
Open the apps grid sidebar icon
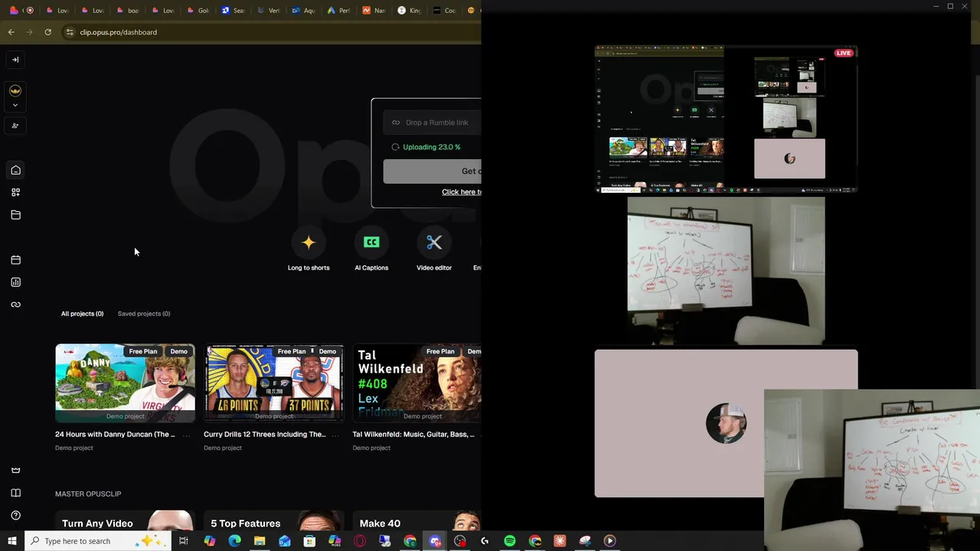tap(15, 192)
